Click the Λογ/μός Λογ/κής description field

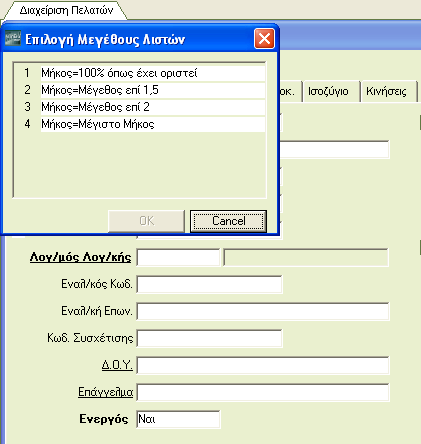(306, 257)
